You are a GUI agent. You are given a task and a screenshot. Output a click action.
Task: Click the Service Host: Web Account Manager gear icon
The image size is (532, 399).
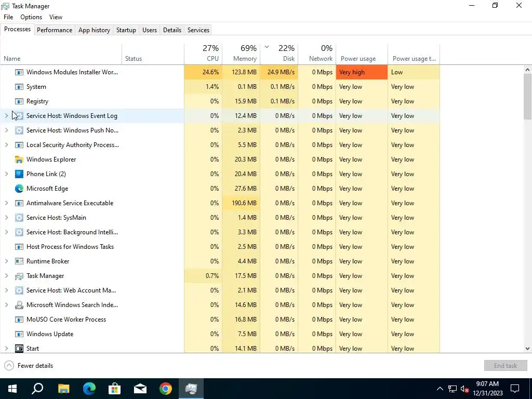(19, 290)
